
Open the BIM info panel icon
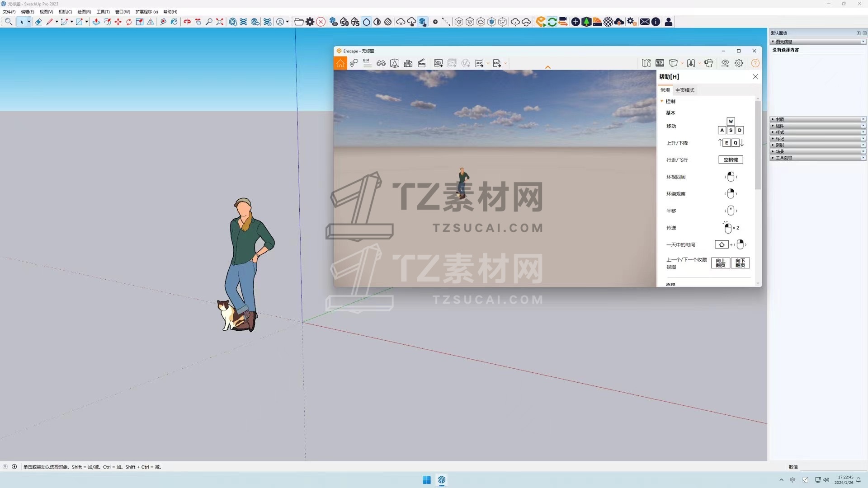pos(367,63)
